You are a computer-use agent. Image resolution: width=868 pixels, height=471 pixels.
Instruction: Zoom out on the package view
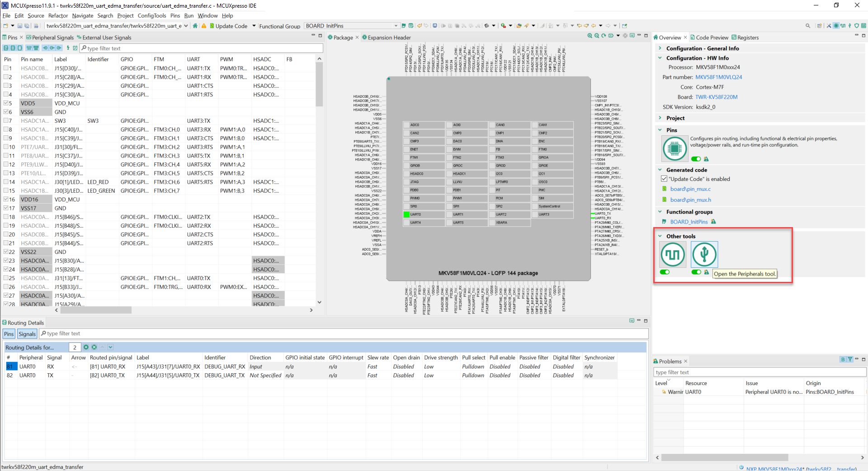597,35
